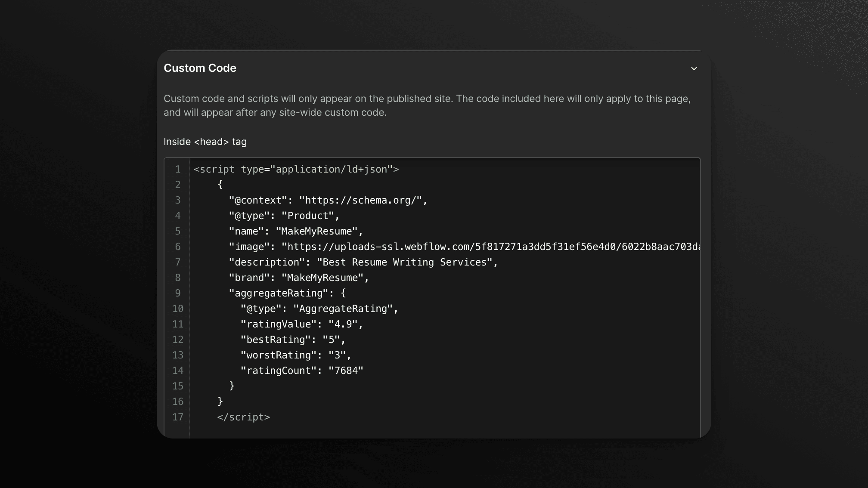868x488 pixels.
Task: Collapse the Custom Code section via the chevron
Action: 694,68
